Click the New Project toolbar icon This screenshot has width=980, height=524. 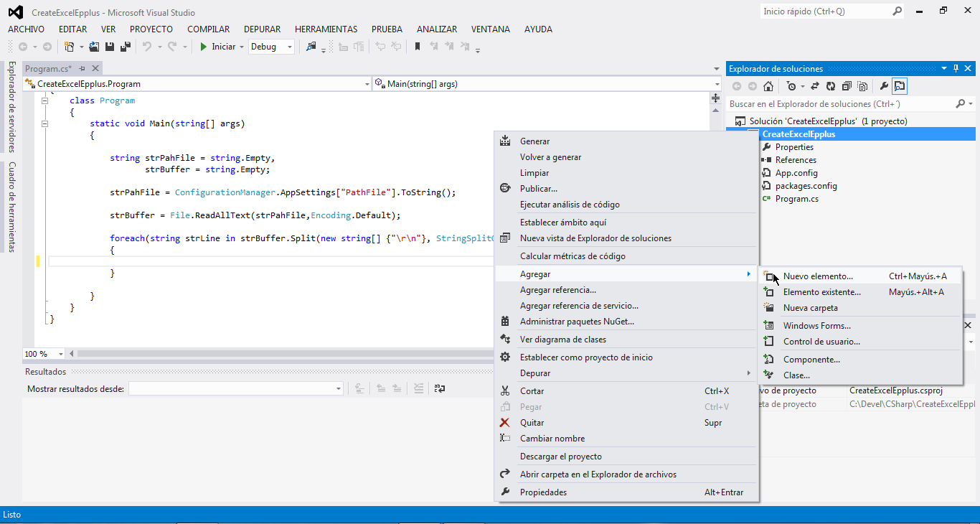pos(69,47)
